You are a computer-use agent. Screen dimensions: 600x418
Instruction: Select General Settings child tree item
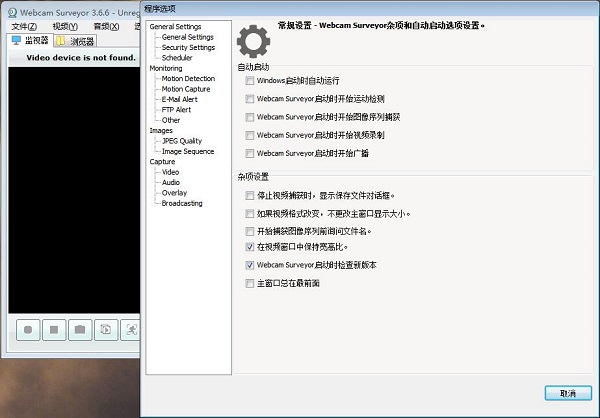[188, 37]
